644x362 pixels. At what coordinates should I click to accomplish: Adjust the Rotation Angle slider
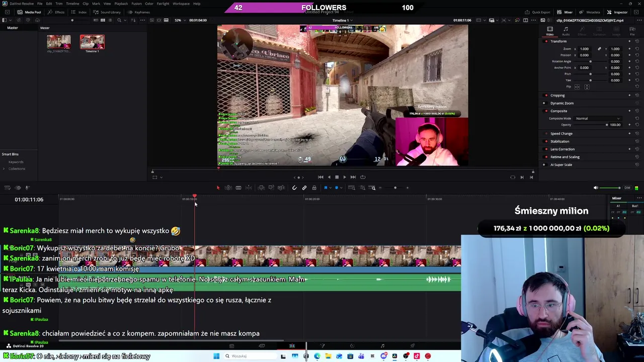point(590,61)
